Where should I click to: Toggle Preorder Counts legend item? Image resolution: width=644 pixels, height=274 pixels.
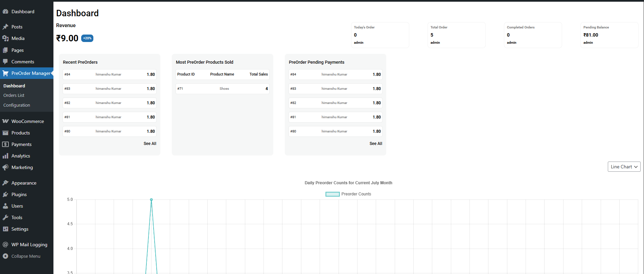tap(348, 194)
